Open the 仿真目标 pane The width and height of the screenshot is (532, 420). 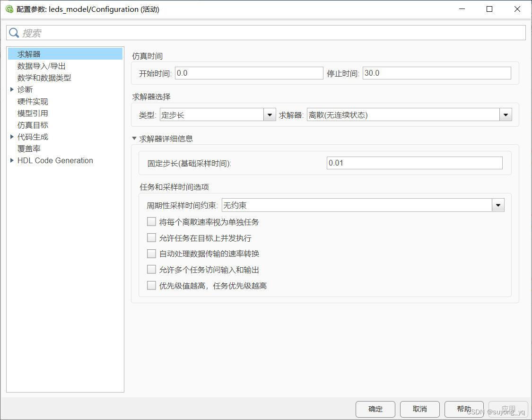tap(33, 125)
